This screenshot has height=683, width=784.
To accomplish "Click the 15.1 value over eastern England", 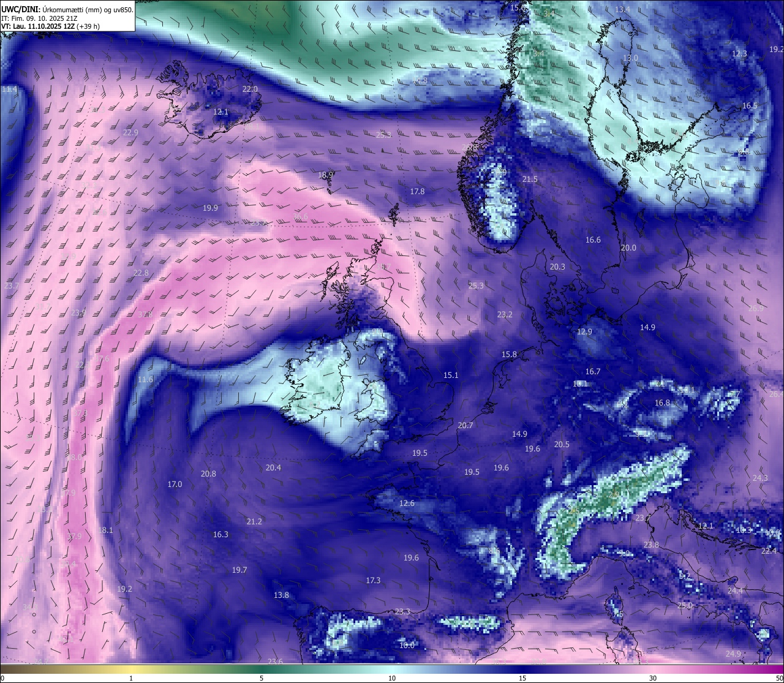I will (x=451, y=375).
